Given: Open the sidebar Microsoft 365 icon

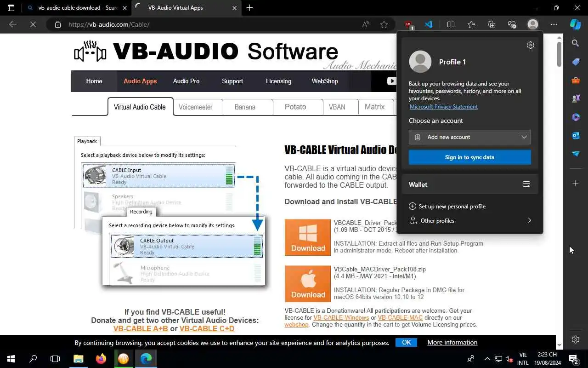Looking at the screenshot, I should pyautogui.click(x=576, y=117).
